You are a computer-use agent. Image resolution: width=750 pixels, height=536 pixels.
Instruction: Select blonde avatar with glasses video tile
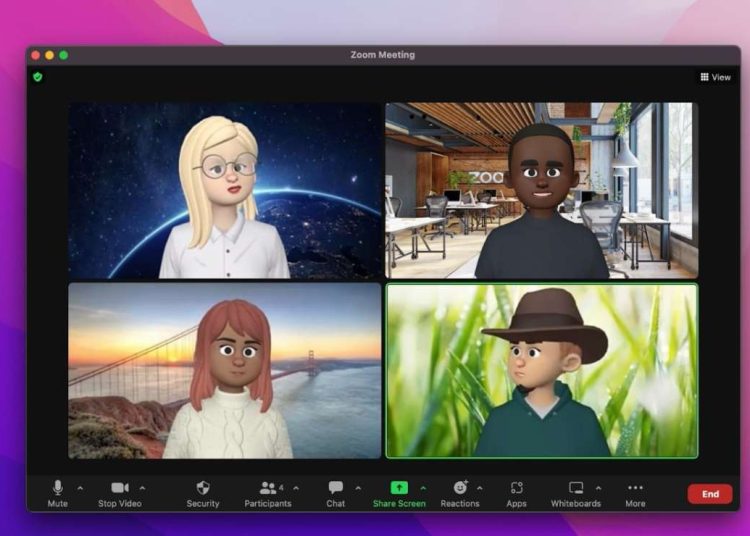click(224, 190)
